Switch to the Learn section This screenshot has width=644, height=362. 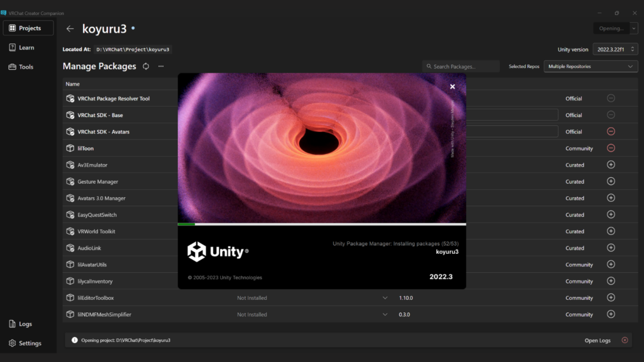point(26,48)
